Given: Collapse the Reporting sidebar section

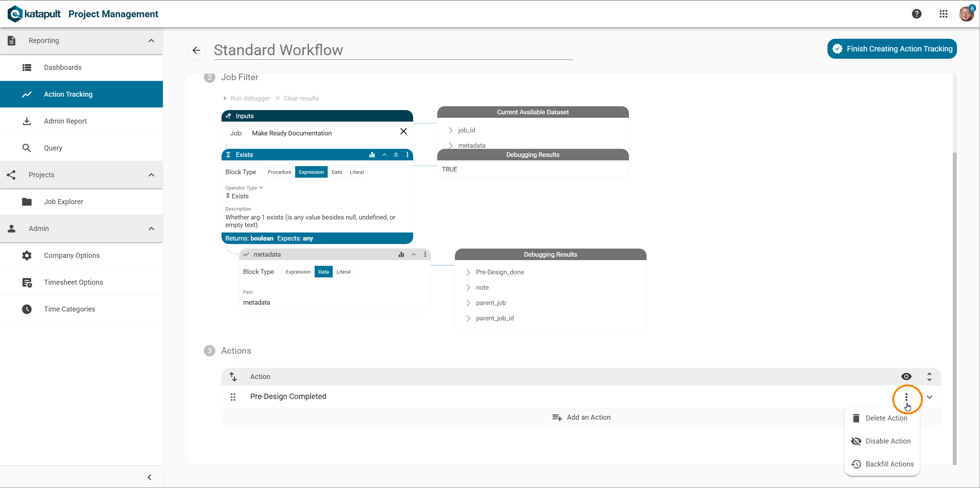Looking at the screenshot, I should (x=151, y=41).
